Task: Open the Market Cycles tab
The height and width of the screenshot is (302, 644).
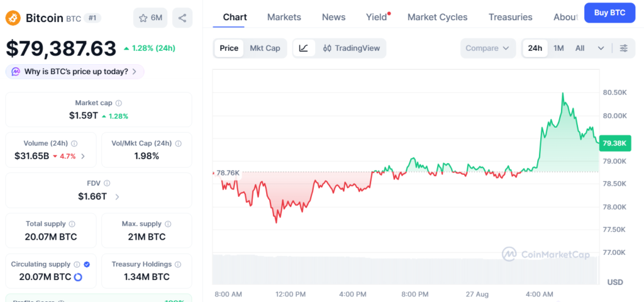Action: (438, 17)
